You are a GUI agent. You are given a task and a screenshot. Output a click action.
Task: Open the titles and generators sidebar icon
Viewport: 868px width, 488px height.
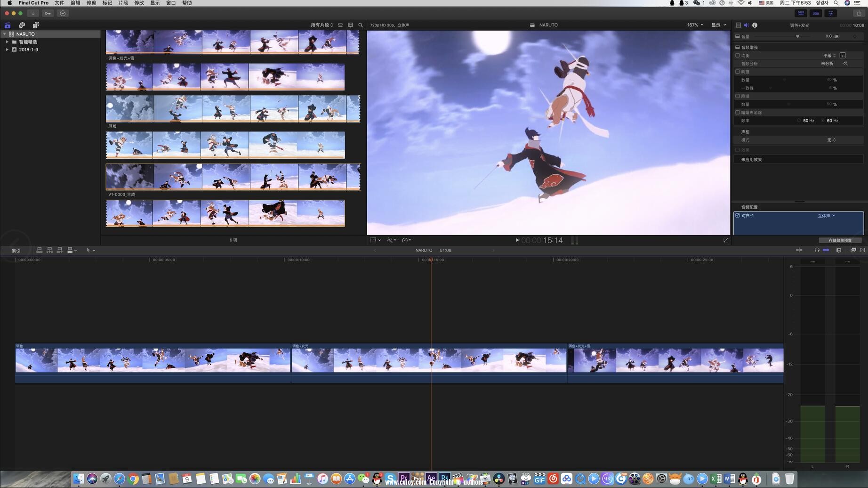[36, 25]
